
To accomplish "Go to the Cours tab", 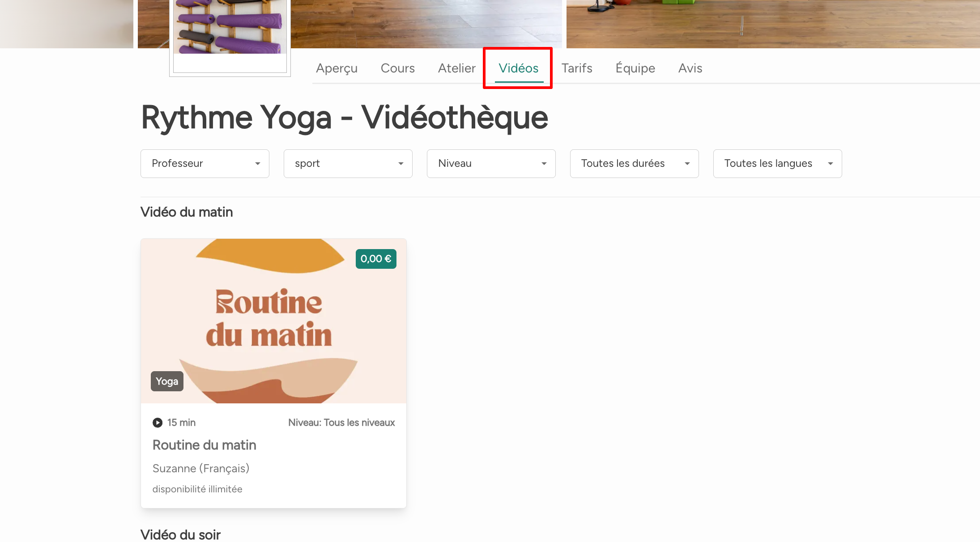I will pos(397,68).
